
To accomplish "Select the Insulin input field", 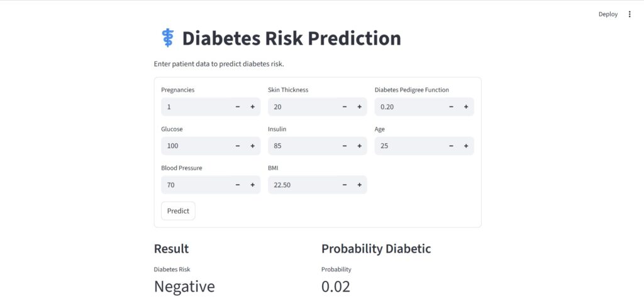I will point(302,146).
